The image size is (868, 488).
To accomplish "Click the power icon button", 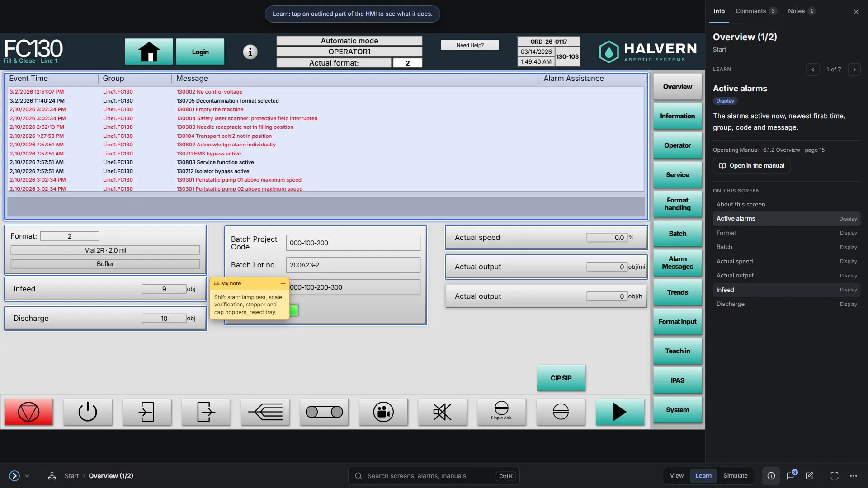I will [x=88, y=412].
